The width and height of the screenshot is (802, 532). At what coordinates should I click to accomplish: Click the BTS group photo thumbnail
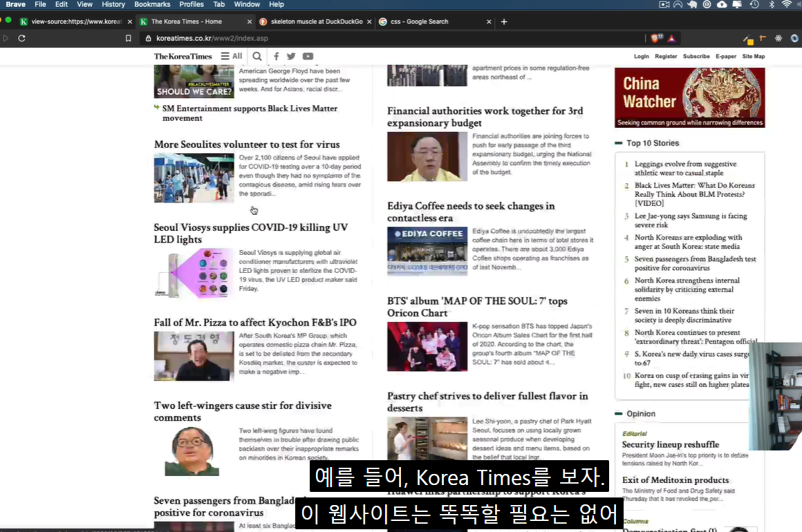coord(427,346)
